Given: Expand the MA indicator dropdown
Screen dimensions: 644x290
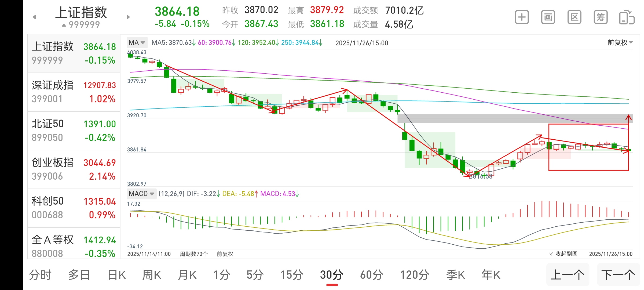Looking at the screenshot, I should point(143,42).
